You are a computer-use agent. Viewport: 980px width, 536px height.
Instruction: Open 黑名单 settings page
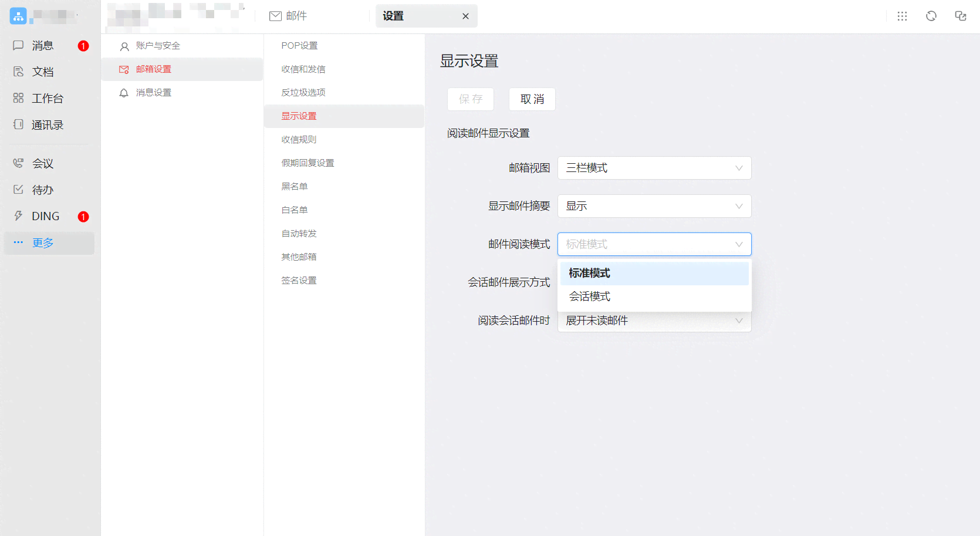(344, 187)
